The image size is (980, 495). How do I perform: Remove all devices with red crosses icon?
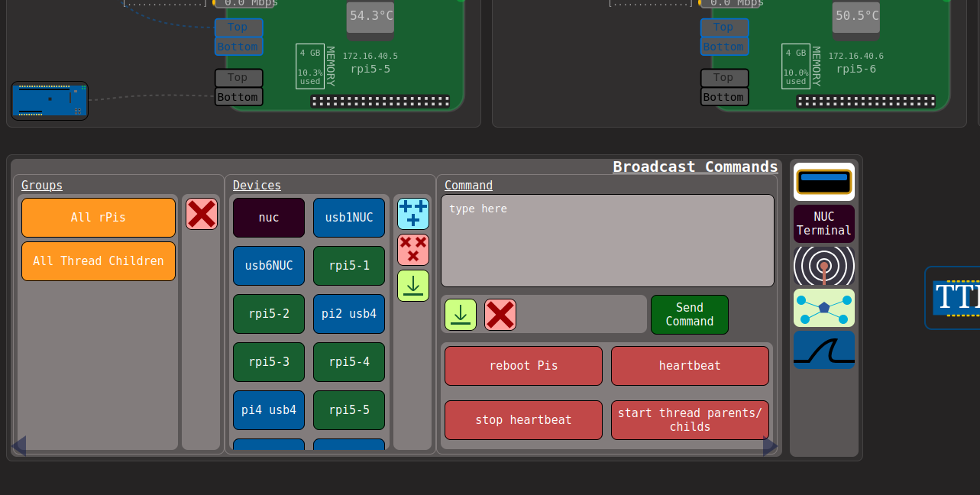point(413,250)
